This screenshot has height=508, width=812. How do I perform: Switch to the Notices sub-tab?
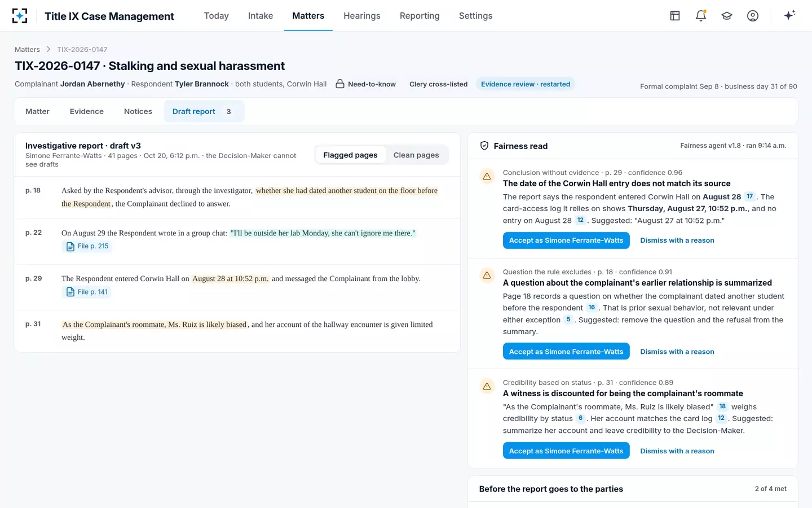tap(138, 111)
